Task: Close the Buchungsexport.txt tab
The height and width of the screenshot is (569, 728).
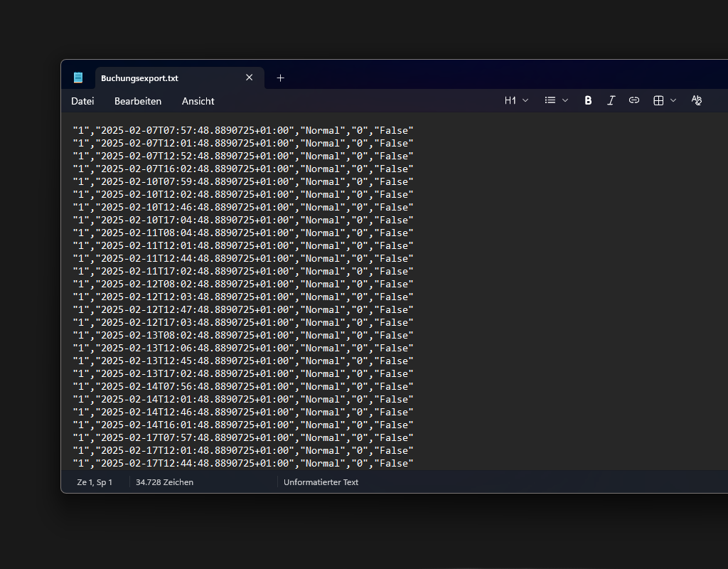Action: coord(249,78)
